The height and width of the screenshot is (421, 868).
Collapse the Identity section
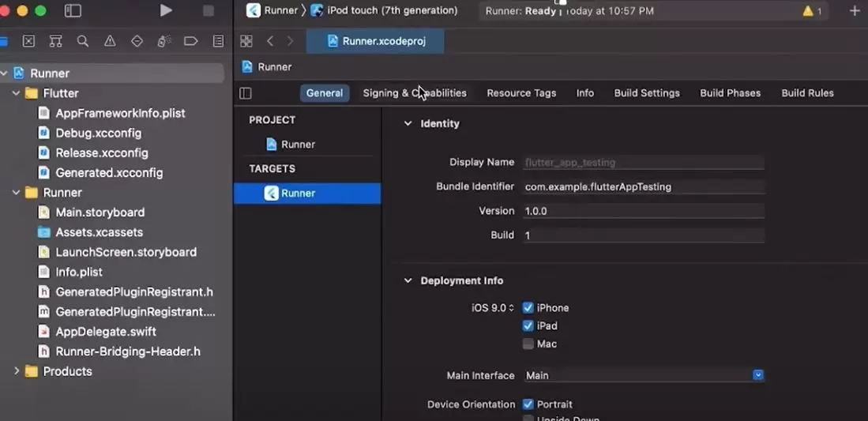408,123
